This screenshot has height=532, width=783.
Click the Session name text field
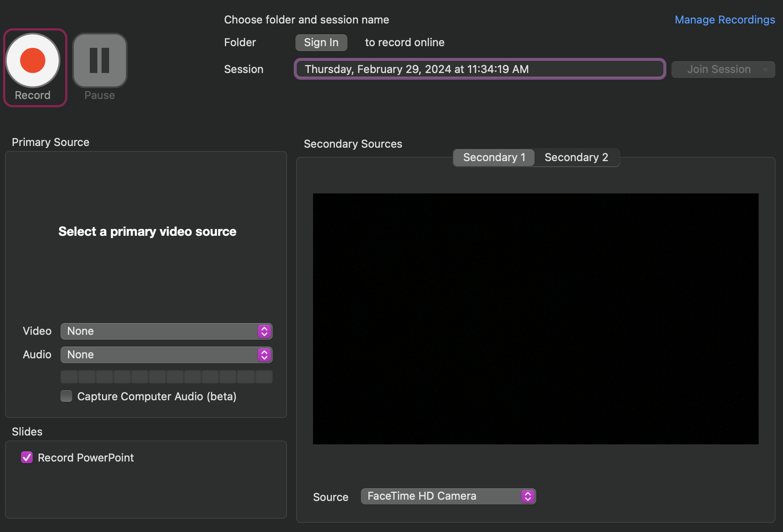(x=479, y=69)
